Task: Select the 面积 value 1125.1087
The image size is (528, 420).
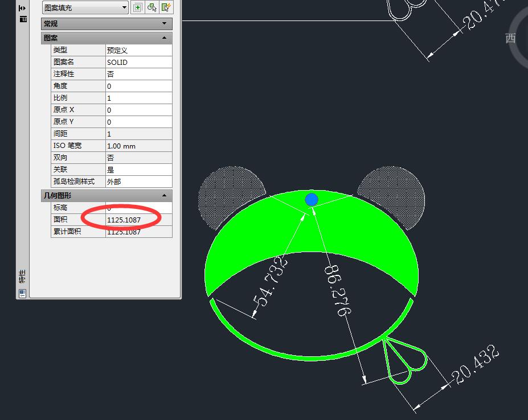Action: pos(138,220)
